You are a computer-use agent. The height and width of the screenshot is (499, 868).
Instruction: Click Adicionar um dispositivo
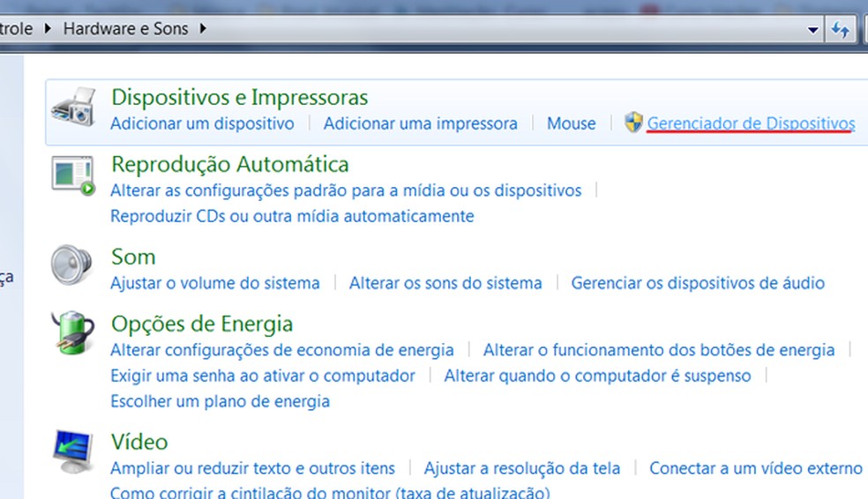pos(202,123)
